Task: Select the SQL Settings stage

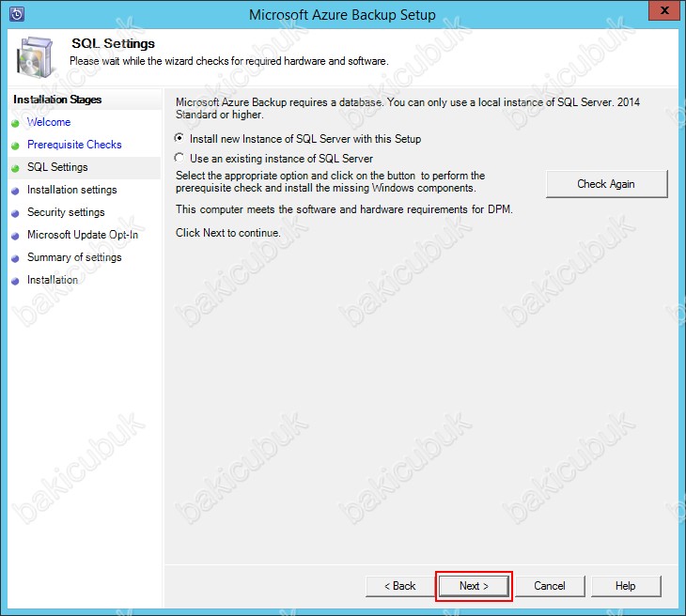Action: pos(57,167)
